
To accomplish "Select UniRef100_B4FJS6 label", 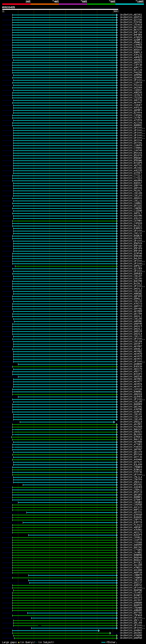I will (131, 32).
